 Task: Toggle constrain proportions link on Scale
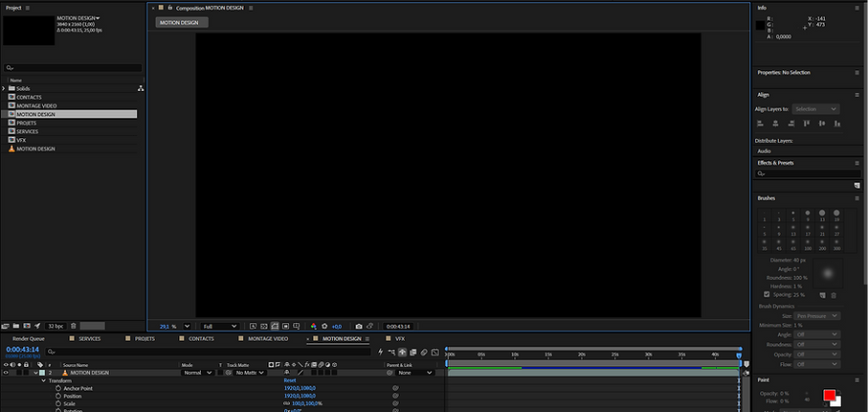tap(286, 403)
